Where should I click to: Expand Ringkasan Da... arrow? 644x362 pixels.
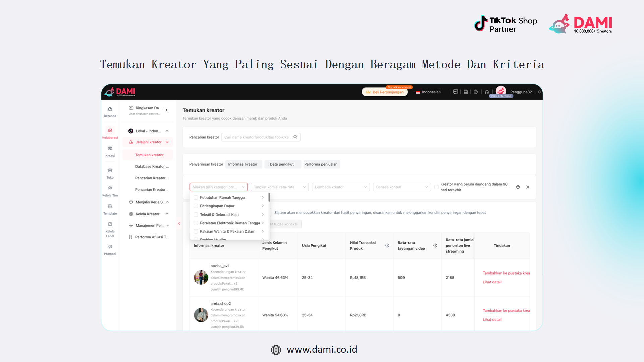tap(166, 110)
